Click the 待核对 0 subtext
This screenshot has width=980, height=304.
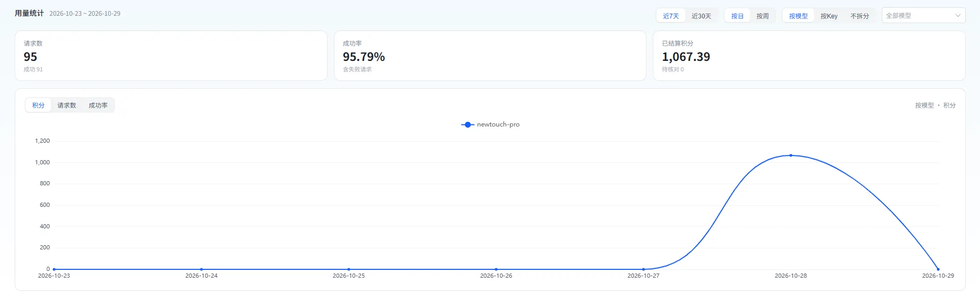(673, 69)
